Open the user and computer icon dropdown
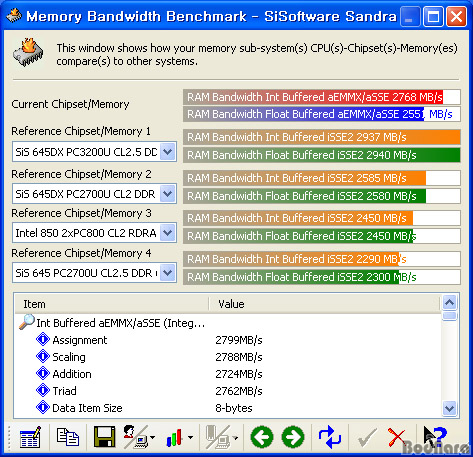 click(x=152, y=437)
